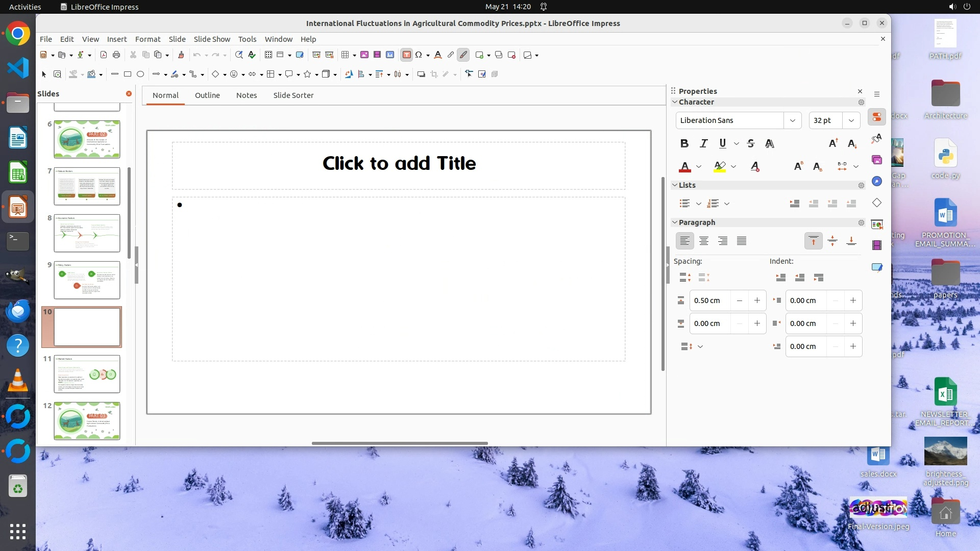Click the 'Click to add Title' placeholder
980x551 pixels.
click(x=399, y=164)
